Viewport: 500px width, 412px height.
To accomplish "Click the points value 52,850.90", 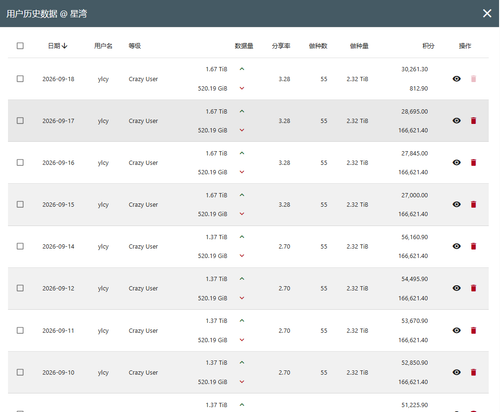I will coord(415,362).
